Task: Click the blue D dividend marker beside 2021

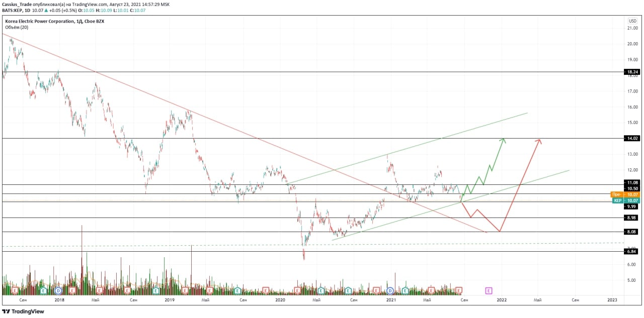Action: [390, 291]
